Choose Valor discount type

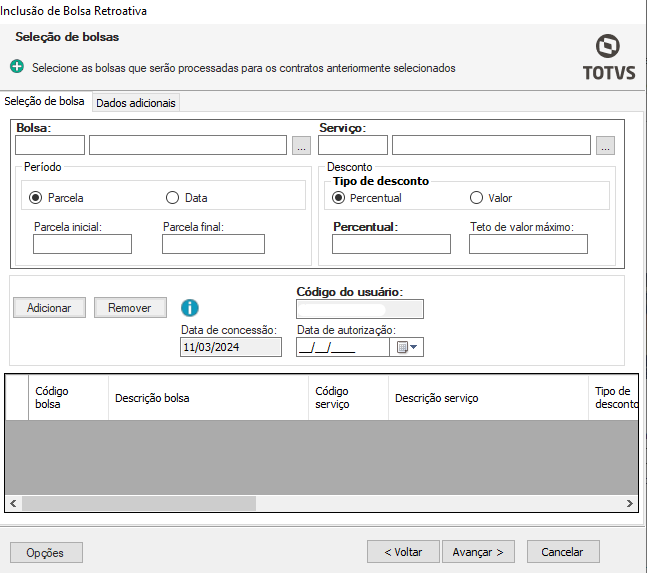coord(477,198)
